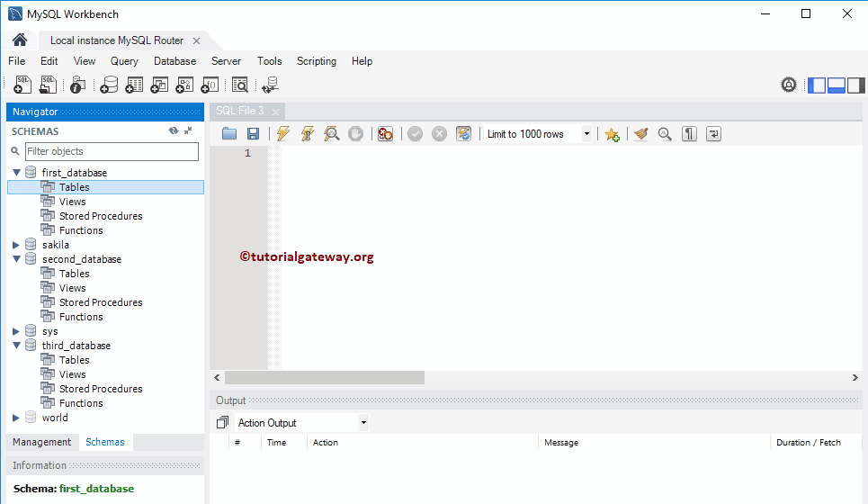Create a new SQL tab icon

pos(22,85)
